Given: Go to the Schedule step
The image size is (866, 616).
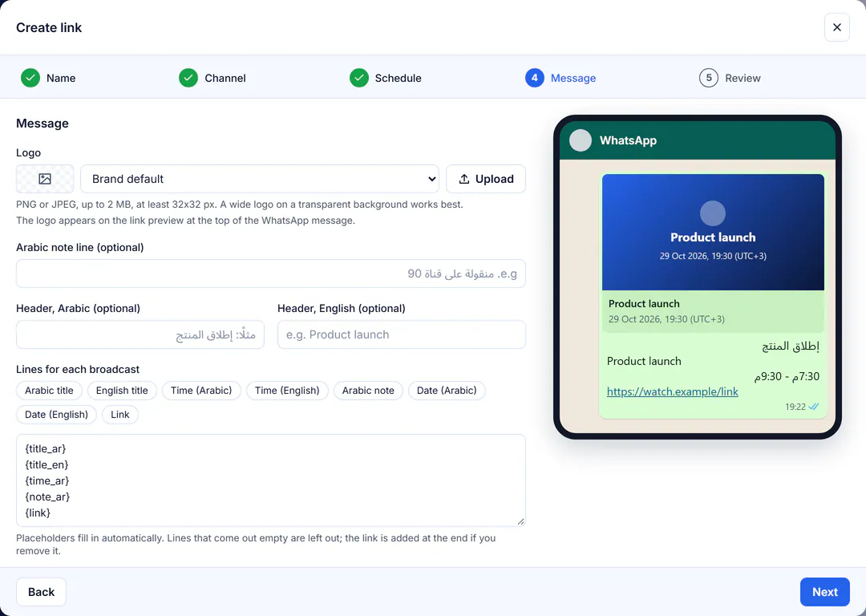Looking at the screenshot, I should coord(399,79).
